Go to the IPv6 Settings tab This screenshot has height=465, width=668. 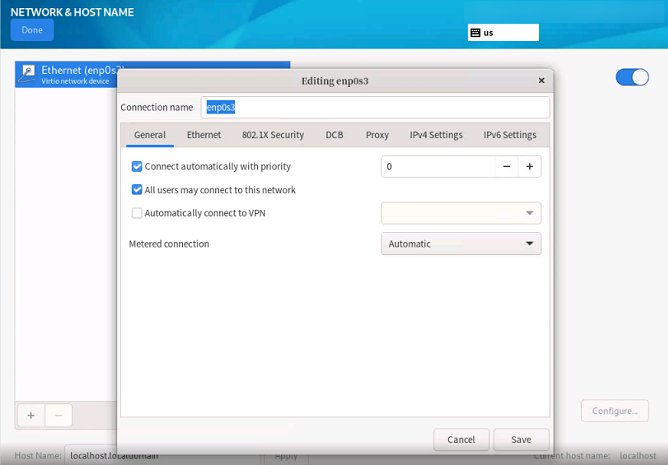(510, 135)
